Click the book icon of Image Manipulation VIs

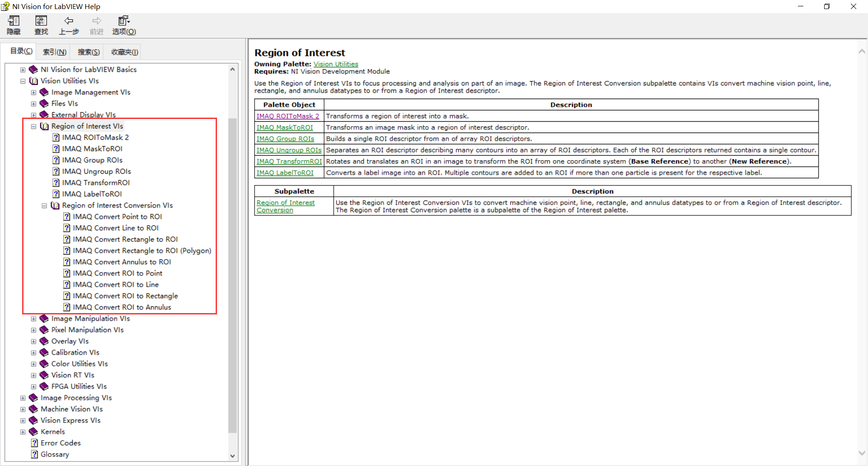tap(44, 318)
